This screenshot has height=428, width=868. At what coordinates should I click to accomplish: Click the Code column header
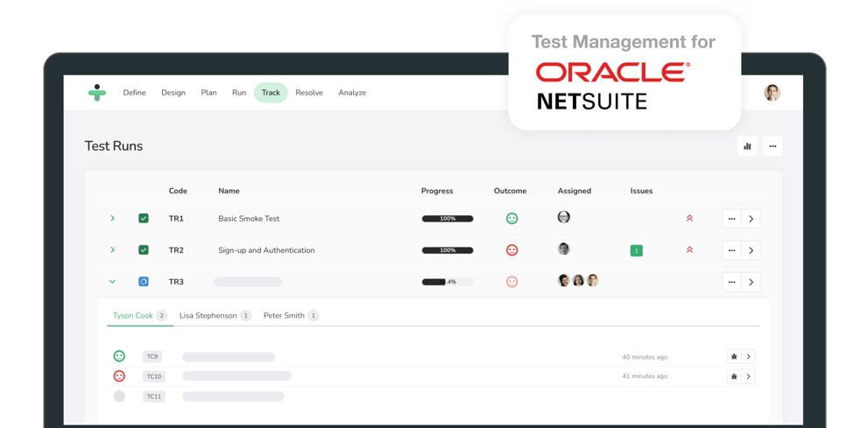(x=179, y=191)
